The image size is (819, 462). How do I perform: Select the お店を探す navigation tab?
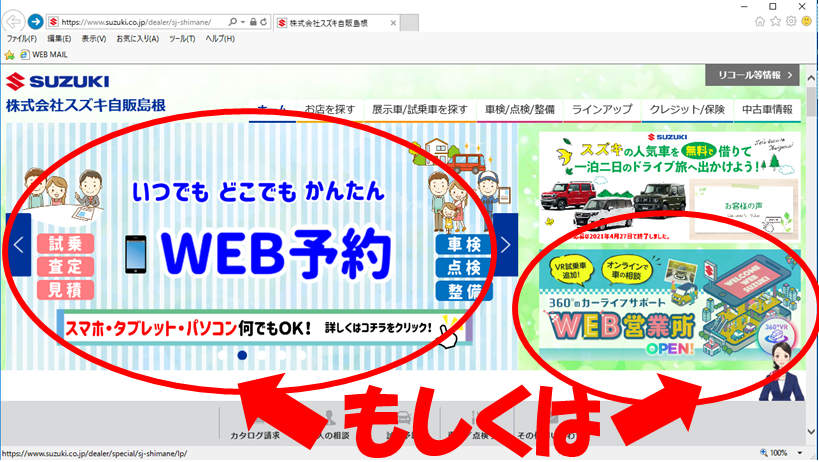(x=330, y=110)
